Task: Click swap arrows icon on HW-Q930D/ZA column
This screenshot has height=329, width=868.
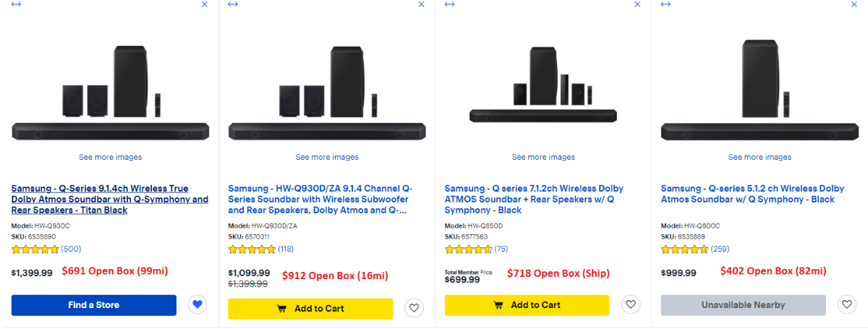Action: click(x=233, y=4)
